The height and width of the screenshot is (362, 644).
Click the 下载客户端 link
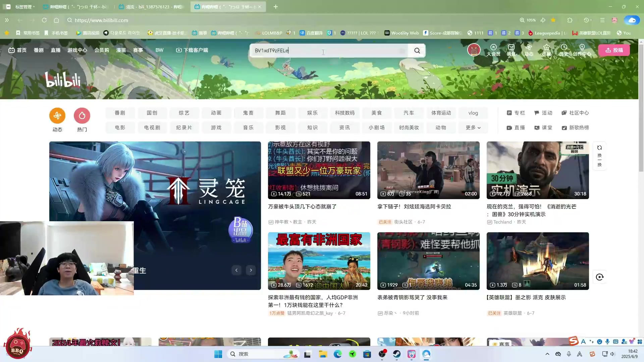[x=193, y=50]
